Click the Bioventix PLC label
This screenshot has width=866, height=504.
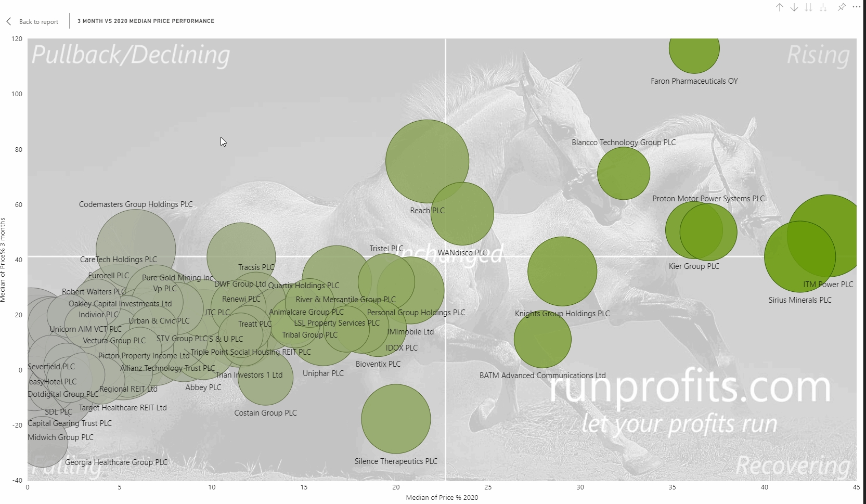(x=378, y=364)
